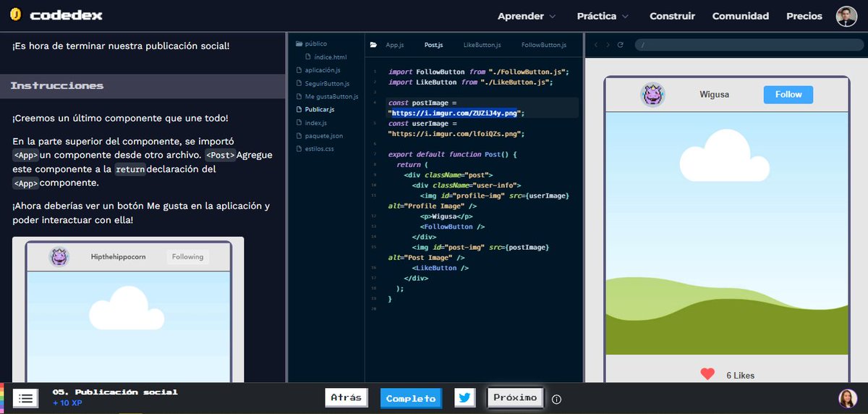Share on Twitter with the bird icon
The height and width of the screenshot is (414, 868).
click(x=465, y=397)
